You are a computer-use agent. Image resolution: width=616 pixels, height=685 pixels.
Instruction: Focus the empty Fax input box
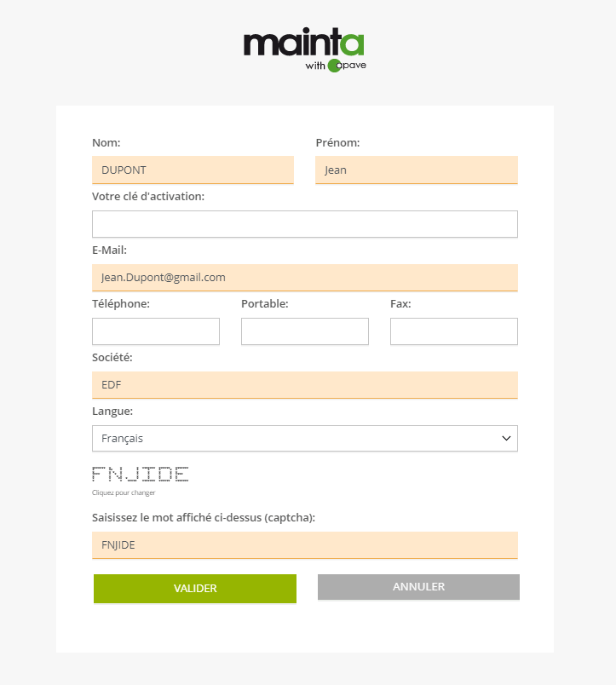pyautogui.click(x=454, y=331)
